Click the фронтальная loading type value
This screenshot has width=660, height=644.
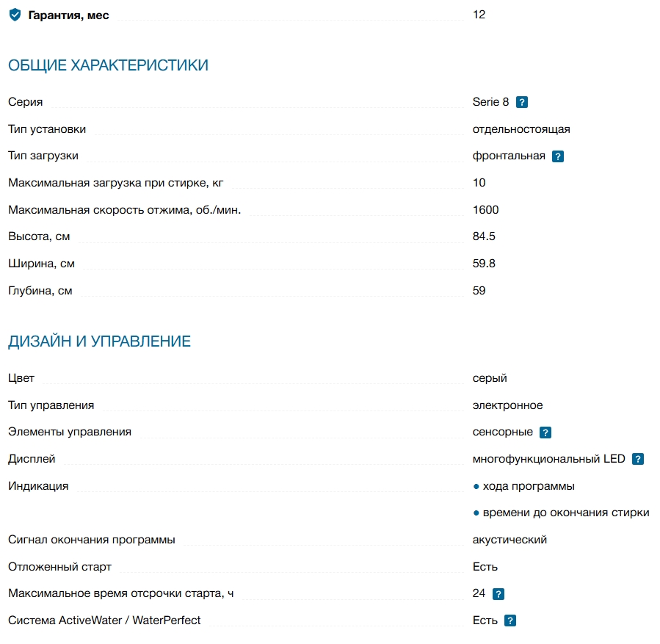(x=509, y=156)
